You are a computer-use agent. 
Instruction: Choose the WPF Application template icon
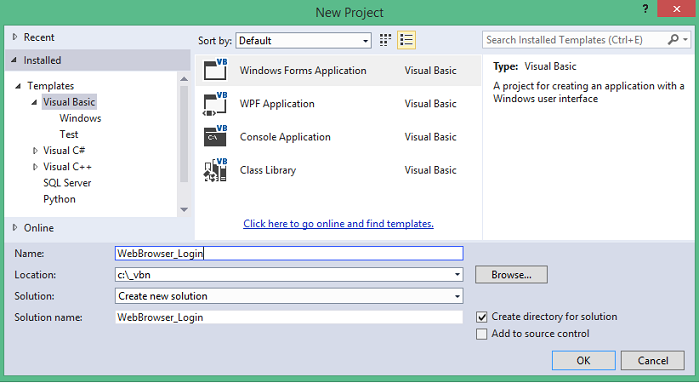pyautogui.click(x=215, y=103)
